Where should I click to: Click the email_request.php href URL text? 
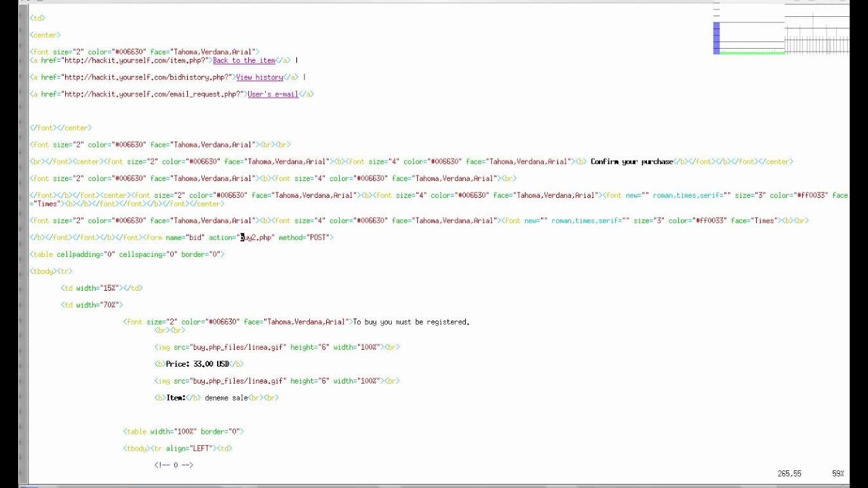[153, 94]
